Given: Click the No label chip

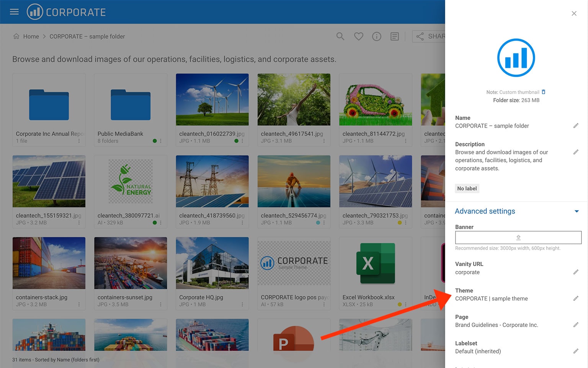Looking at the screenshot, I should pos(467,188).
